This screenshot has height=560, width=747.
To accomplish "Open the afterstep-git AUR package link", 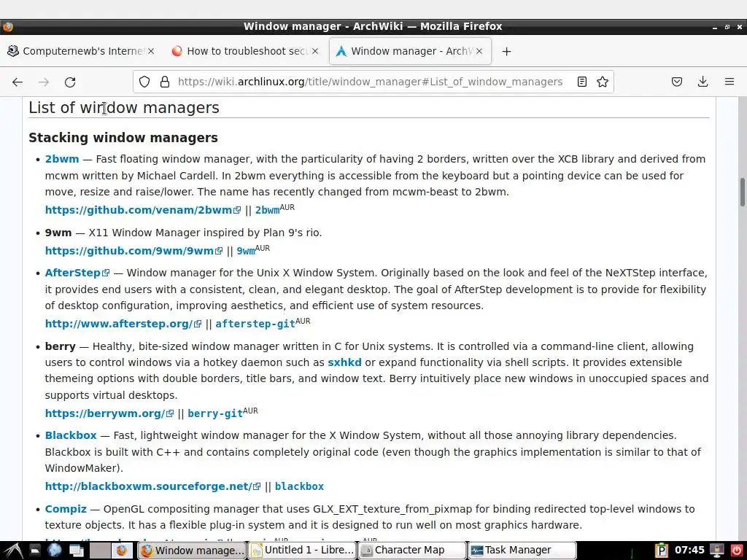I will (x=255, y=324).
